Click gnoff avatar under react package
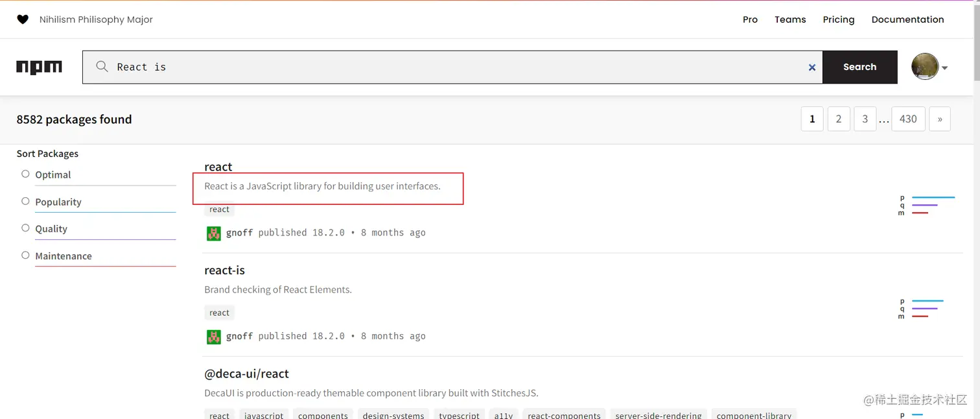The width and height of the screenshot is (980, 419). click(214, 233)
